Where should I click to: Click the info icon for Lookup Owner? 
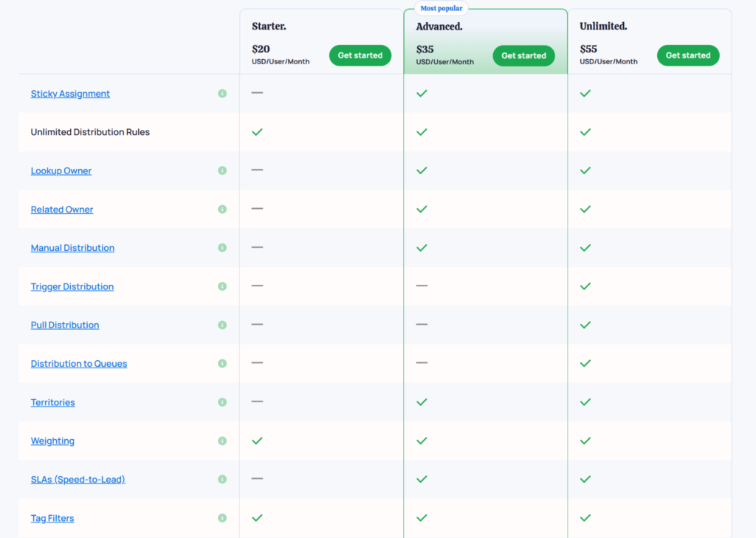pyautogui.click(x=222, y=170)
